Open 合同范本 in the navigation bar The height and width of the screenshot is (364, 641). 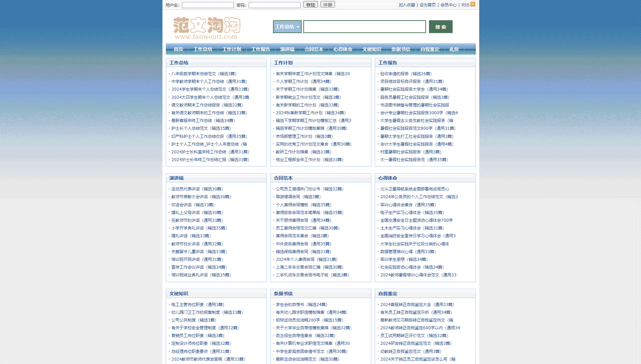tap(314, 49)
